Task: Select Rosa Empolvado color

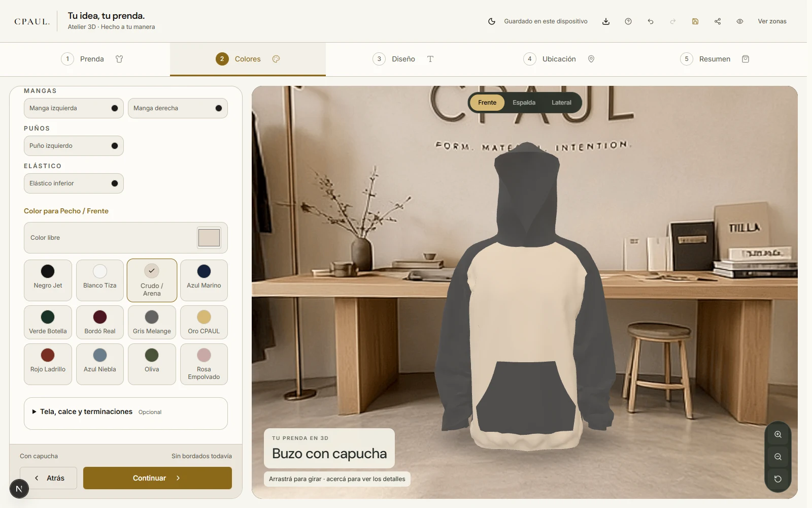Action: (x=204, y=364)
